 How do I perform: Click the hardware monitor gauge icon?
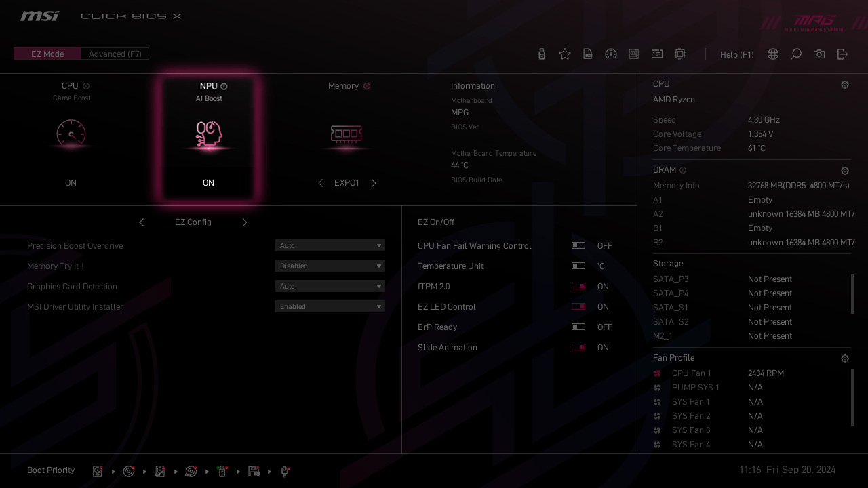[x=611, y=54]
